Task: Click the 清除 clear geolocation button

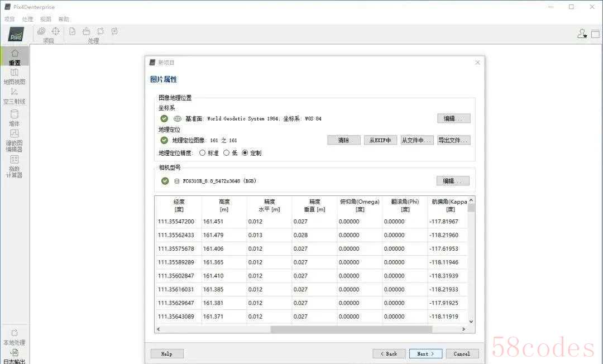Action: click(x=344, y=140)
